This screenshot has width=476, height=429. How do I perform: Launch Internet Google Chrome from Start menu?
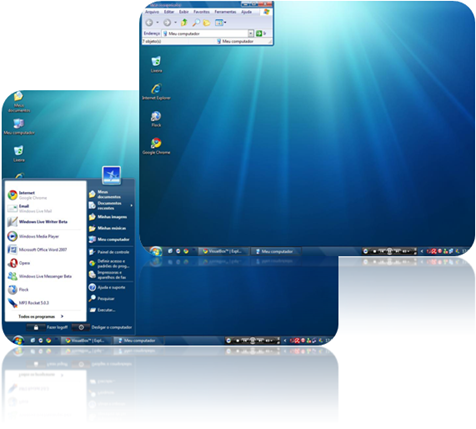point(28,195)
